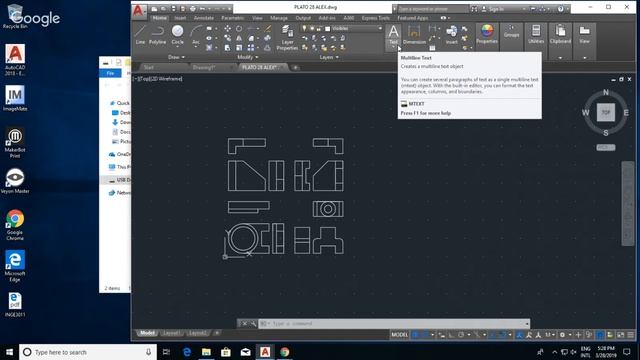Toggle the layer lock padlock icon
The width and height of the screenshot is (640, 360).
(319, 28)
